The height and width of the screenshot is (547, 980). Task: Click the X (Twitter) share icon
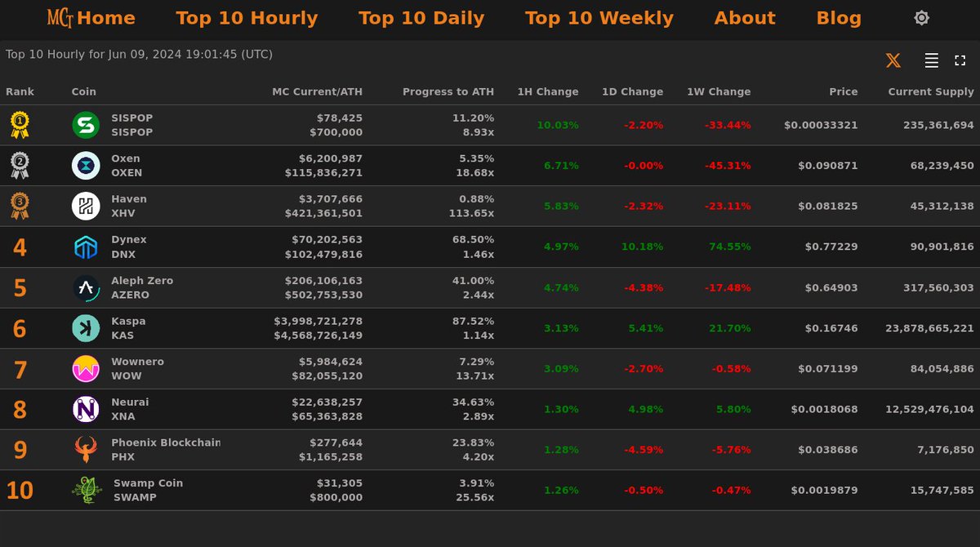(893, 60)
